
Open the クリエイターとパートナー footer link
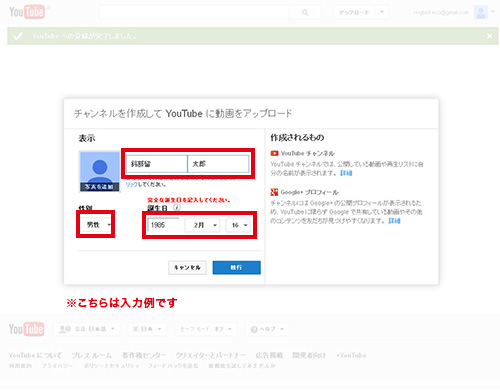click(211, 355)
